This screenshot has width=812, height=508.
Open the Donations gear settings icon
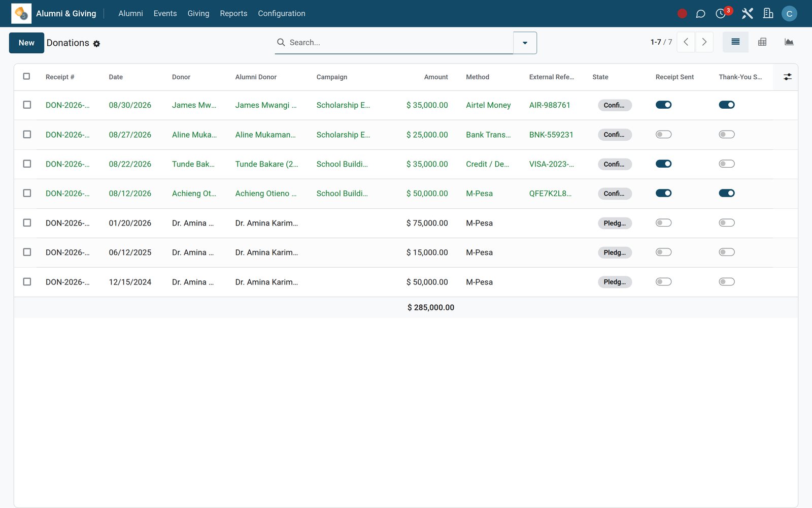[x=96, y=44]
